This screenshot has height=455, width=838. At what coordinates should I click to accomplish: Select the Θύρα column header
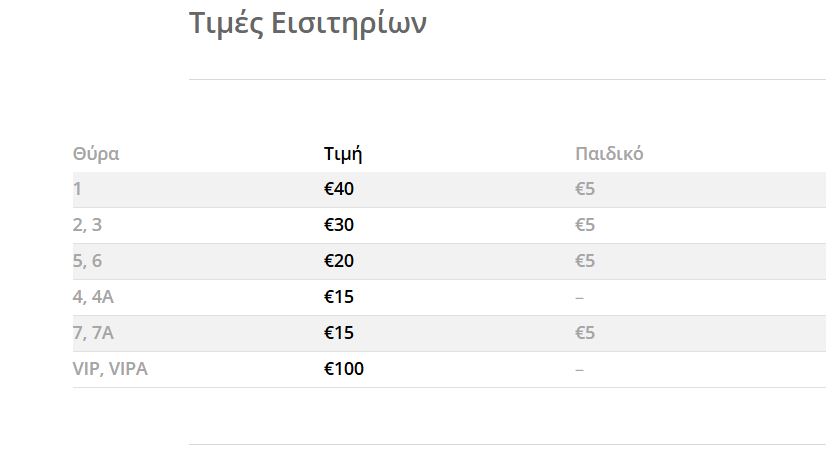(96, 154)
